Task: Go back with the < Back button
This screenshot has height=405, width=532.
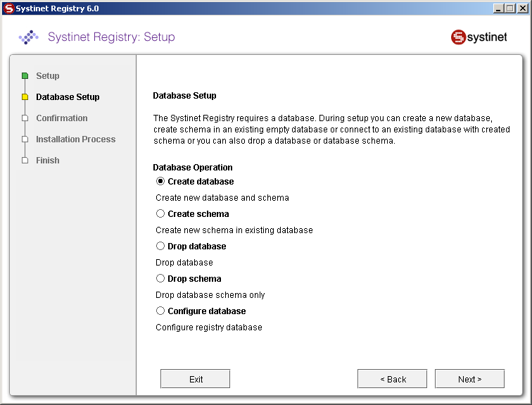Action: (392, 379)
